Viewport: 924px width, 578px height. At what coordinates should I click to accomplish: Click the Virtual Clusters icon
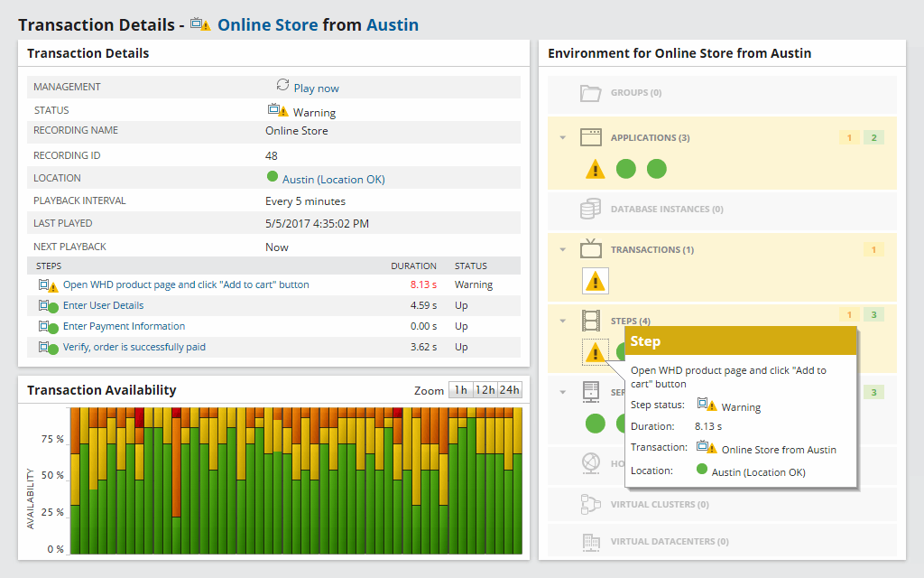[x=590, y=505]
